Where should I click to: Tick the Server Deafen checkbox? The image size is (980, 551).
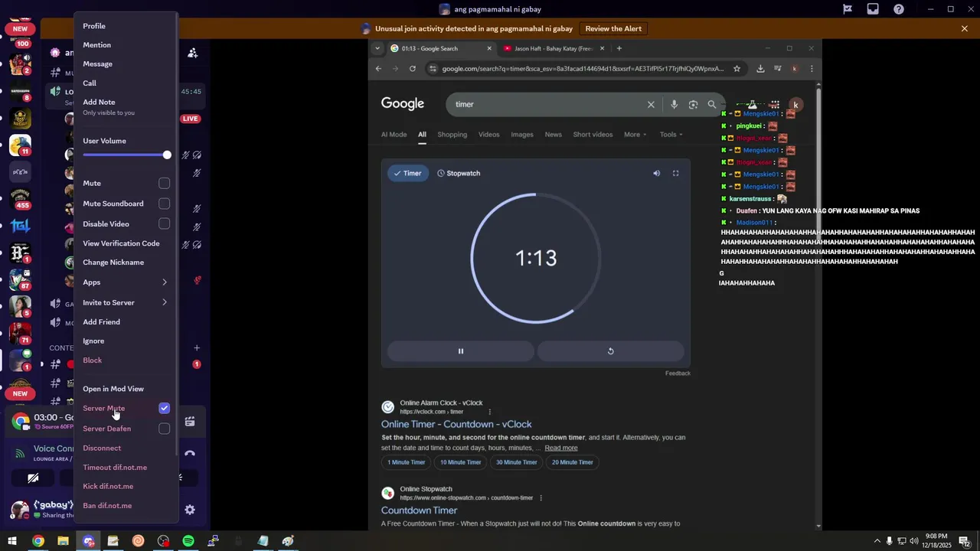click(164, 429)
